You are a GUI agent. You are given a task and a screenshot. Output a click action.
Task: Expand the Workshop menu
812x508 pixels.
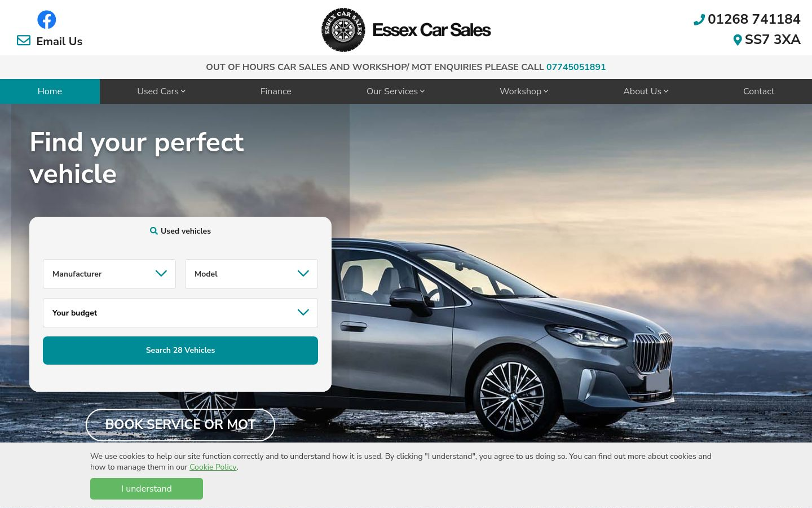(x=524, y=91)
